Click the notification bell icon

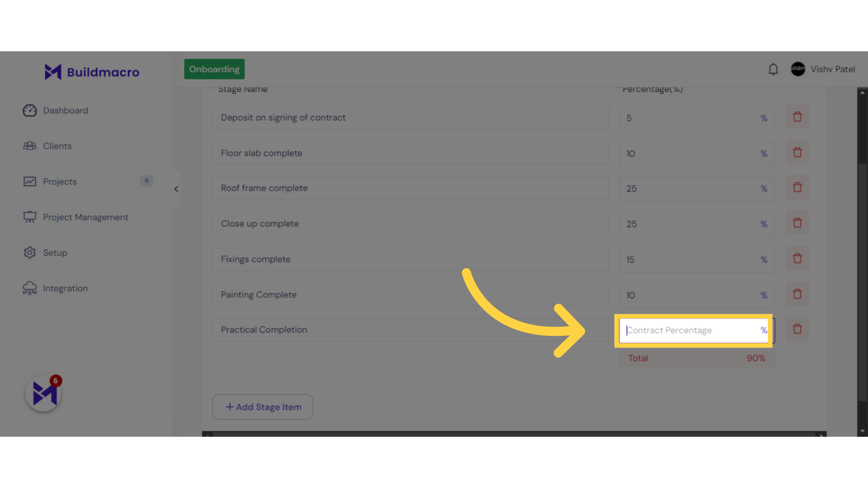click(x=773, y=69)
